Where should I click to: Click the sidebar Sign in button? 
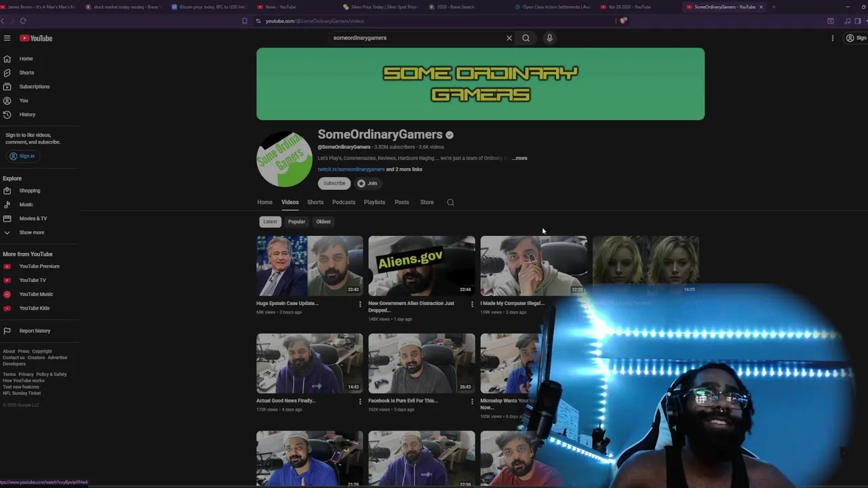[22, 156]
